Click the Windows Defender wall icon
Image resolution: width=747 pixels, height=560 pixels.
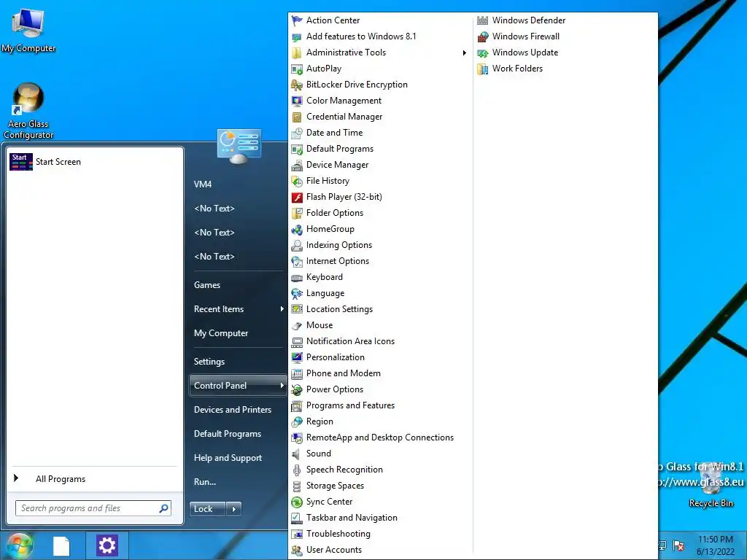pos(483,20)
